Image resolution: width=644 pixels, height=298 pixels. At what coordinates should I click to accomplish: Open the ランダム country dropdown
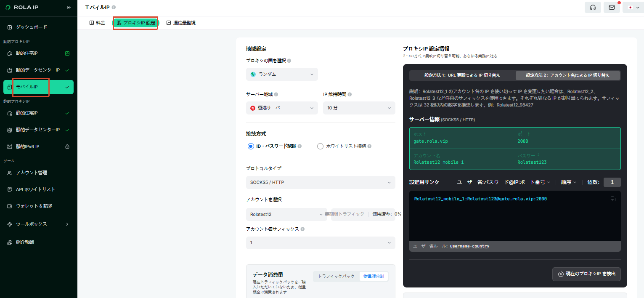pyautogui.click(x=282, y=74)
